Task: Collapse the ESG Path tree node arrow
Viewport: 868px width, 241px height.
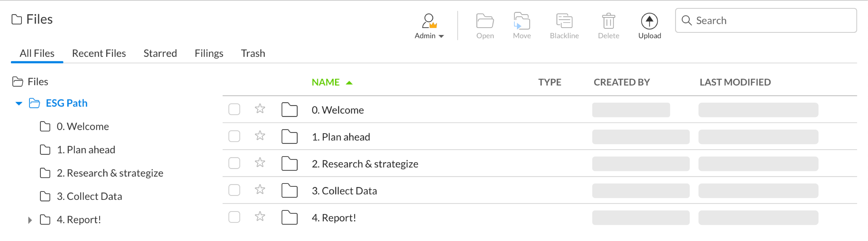Action: coord(19,104)
